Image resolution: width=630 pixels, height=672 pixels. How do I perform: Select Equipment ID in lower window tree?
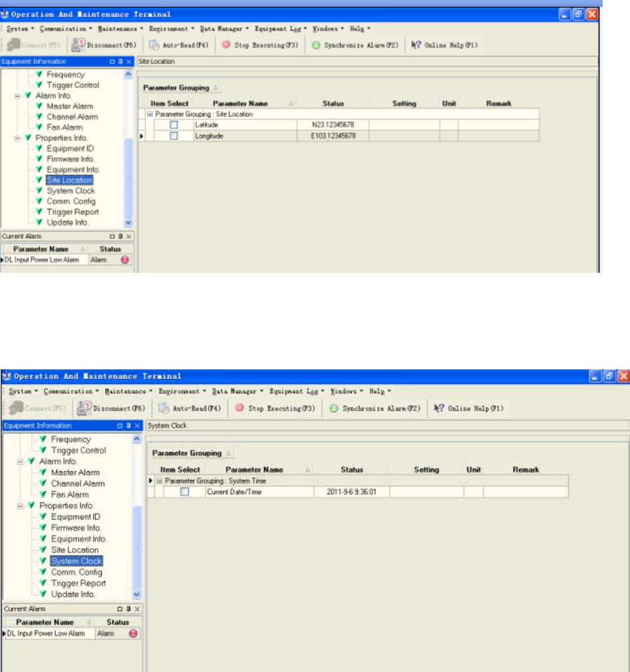(x=75, y=517)
